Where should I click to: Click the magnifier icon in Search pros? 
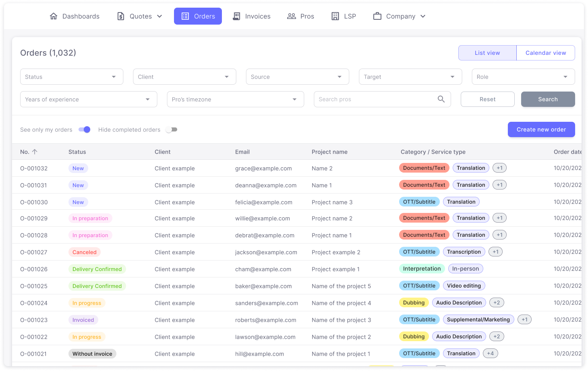[x=441, y=99]
